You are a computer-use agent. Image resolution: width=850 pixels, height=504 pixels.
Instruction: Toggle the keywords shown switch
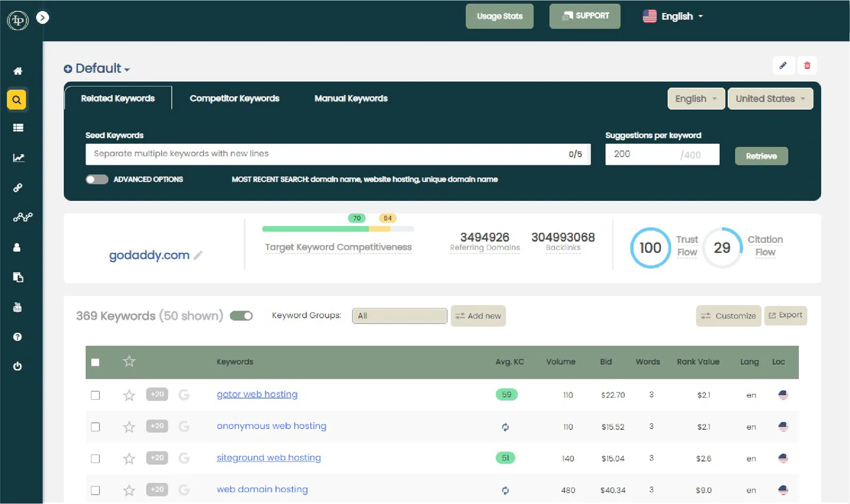click(x=241, y=316)
